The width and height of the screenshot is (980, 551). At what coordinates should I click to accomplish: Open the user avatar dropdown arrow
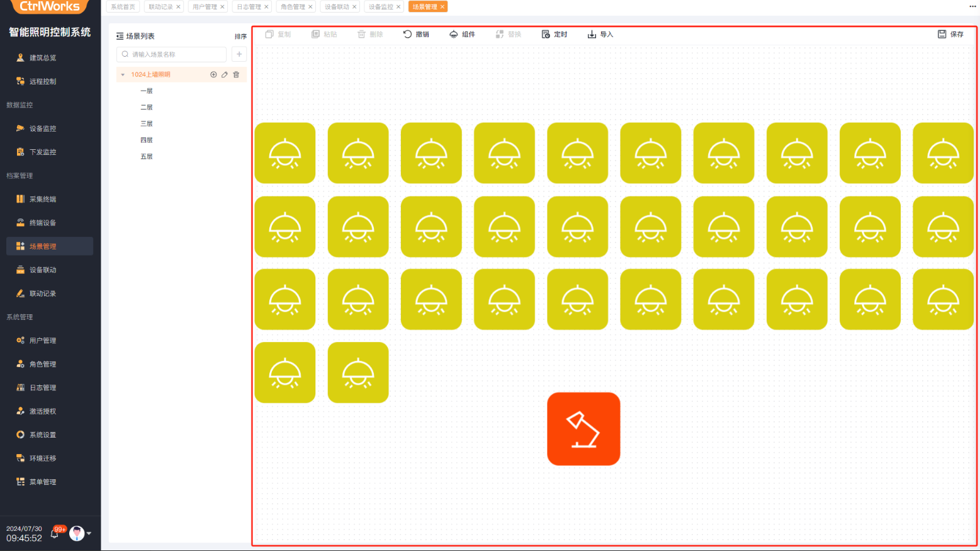coord(89,533)
